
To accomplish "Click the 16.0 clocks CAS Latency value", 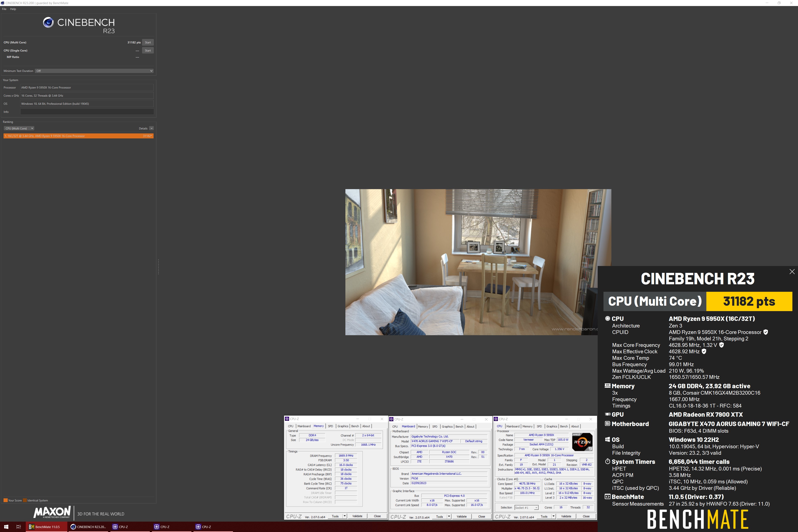I will pyautogui.click(x=346, y=465).
